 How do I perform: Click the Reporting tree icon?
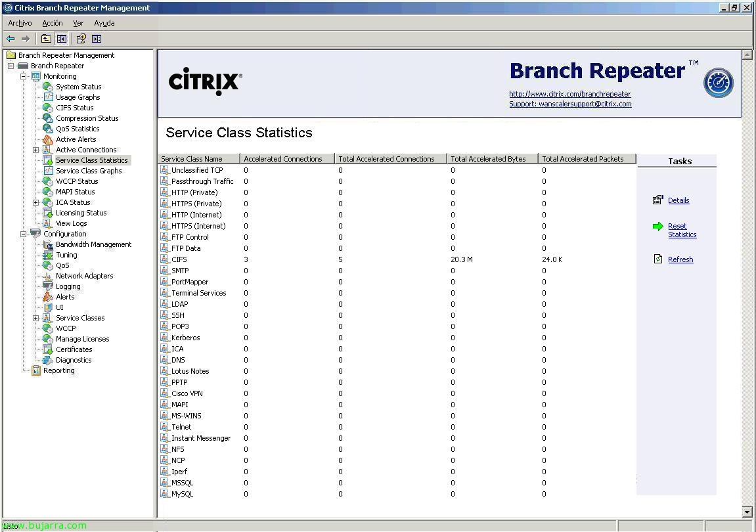[35, 370]
